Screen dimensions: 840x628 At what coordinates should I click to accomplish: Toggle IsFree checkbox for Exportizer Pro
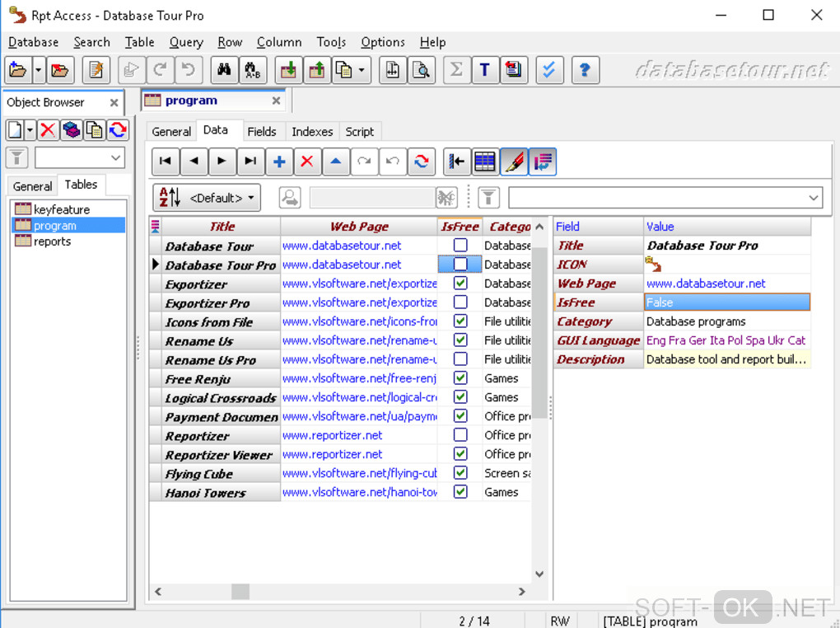coord(460,302)
